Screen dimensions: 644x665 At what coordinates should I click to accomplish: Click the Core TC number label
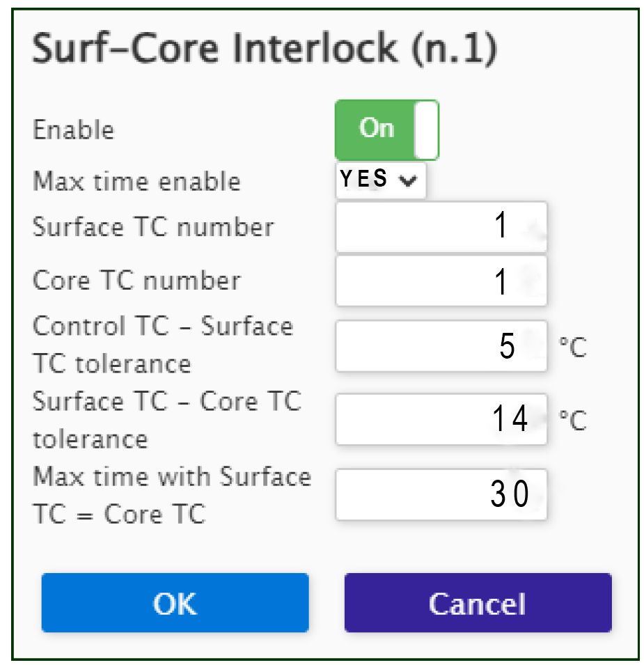pyautogui.click(x=136, y=281)
